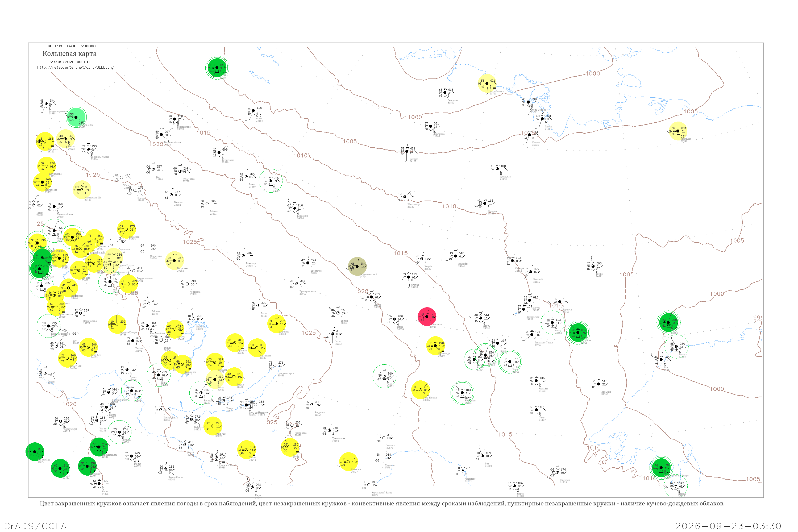Click the yellow Сретенск station circle
798x532 pixels.
(x=348, y=462)
